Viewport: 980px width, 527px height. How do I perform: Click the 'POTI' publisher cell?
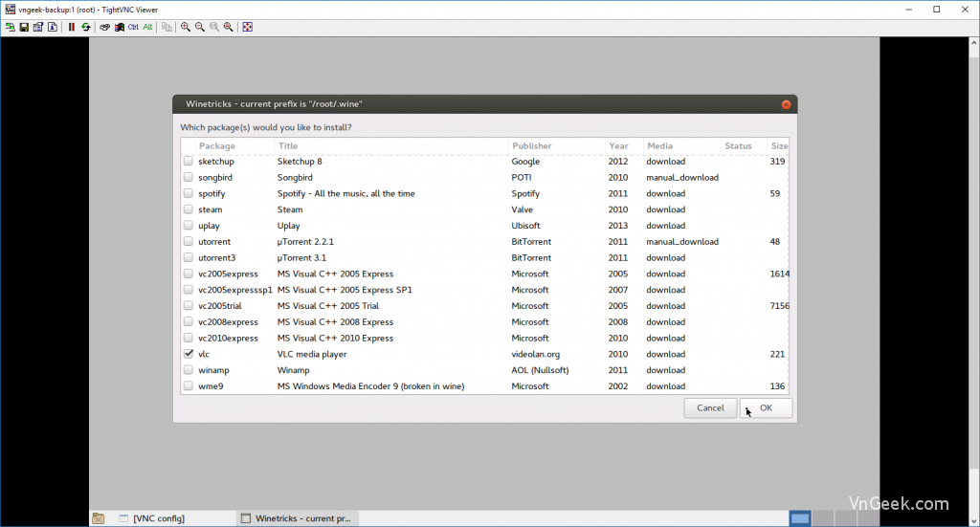[x=522, y=177]
